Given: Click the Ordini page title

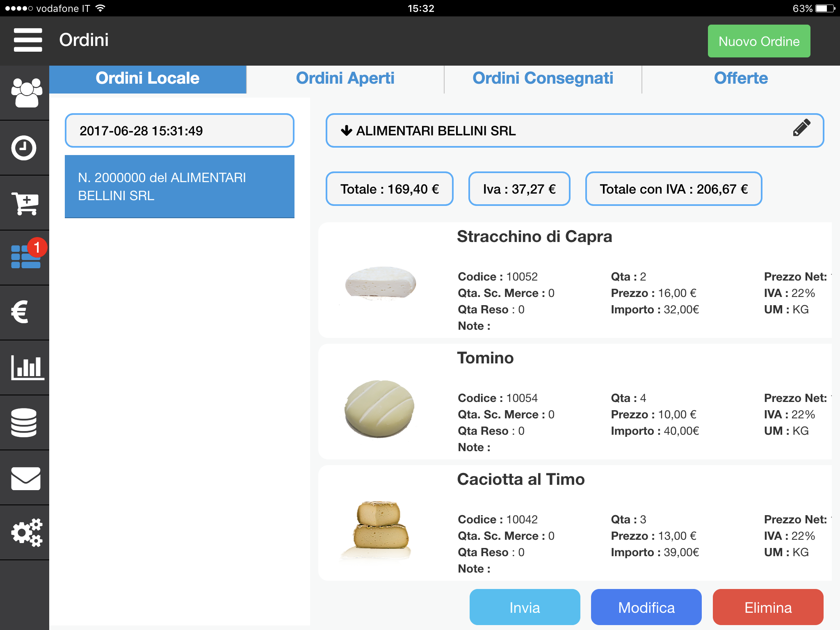Looking at the screenshot, I should tap(84, 40).
